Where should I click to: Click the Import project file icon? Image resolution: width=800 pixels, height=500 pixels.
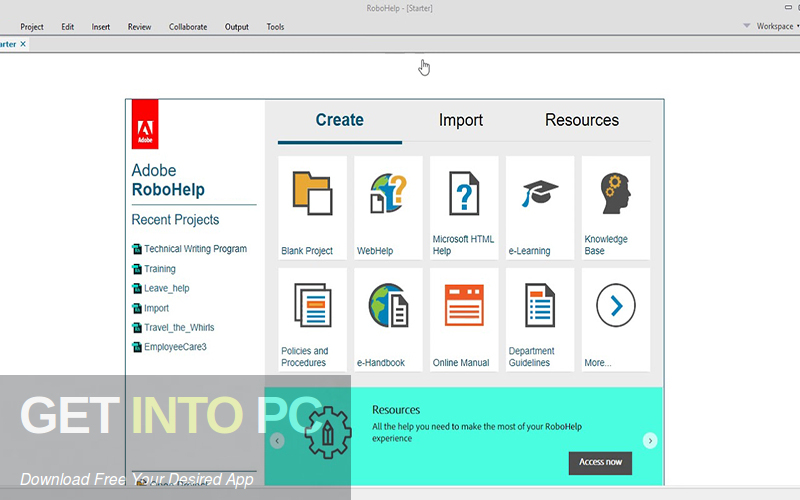pos(137,308)
